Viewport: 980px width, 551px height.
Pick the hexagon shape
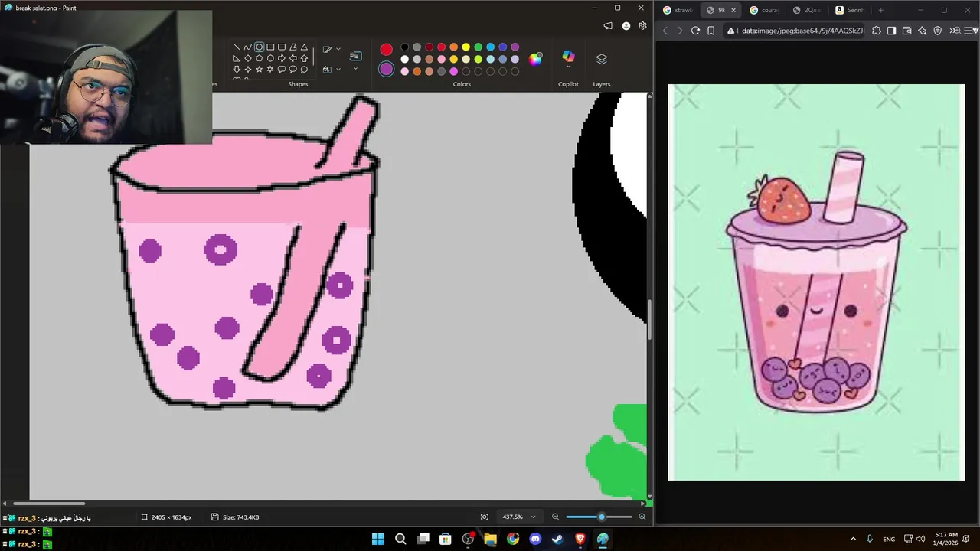tap(270, 58)
